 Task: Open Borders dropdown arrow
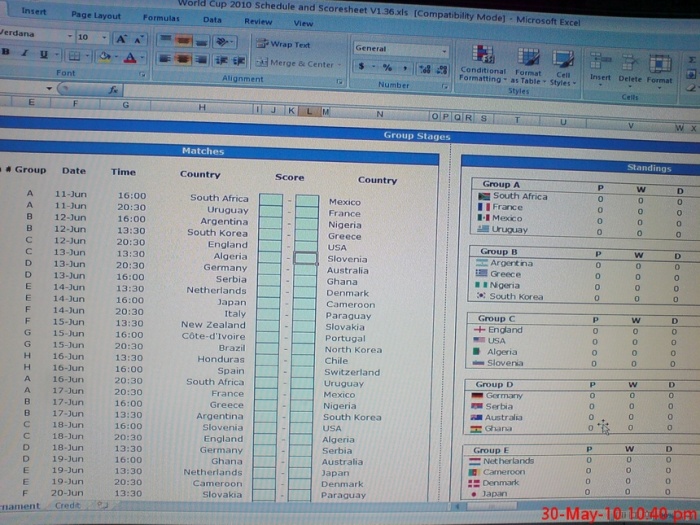tap(88, 56)
